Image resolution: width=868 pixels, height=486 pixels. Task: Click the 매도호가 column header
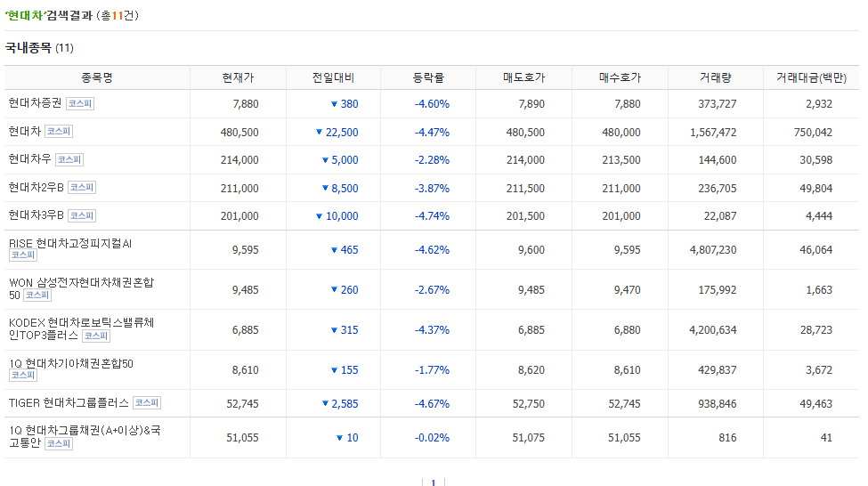click(x=523, y=77)
